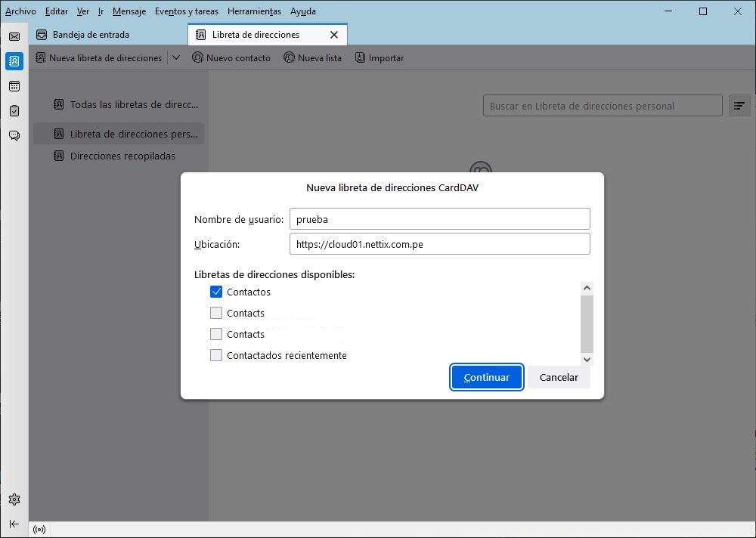The width and height of the screenshot is (756, 538).
Task: Open the Mail space icon in sidebar
Action: coord(14,36)
